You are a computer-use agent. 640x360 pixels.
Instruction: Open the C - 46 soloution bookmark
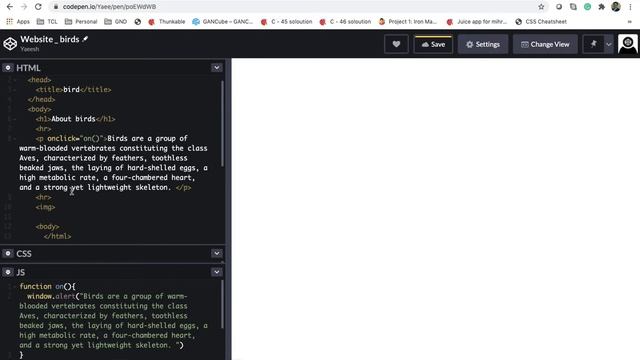[x=345, y=22]
